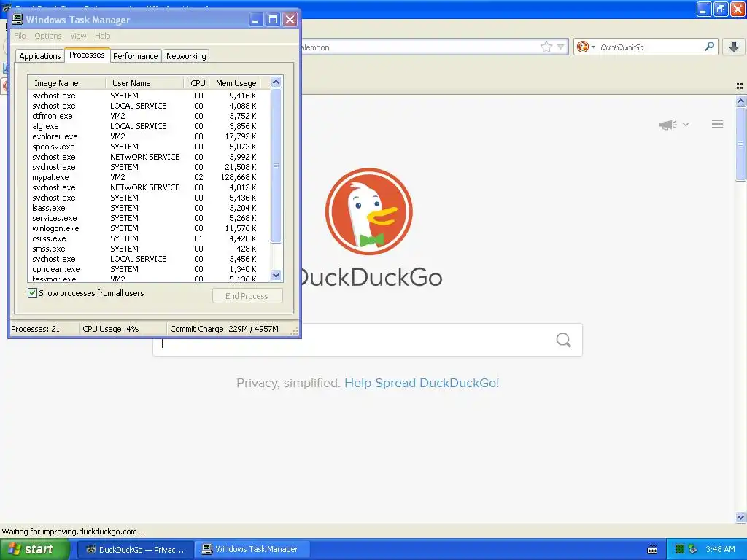Open Task Manager View menu
This screenshot has height=560, width=747.
pyautogui.click(x=78, y=36)
